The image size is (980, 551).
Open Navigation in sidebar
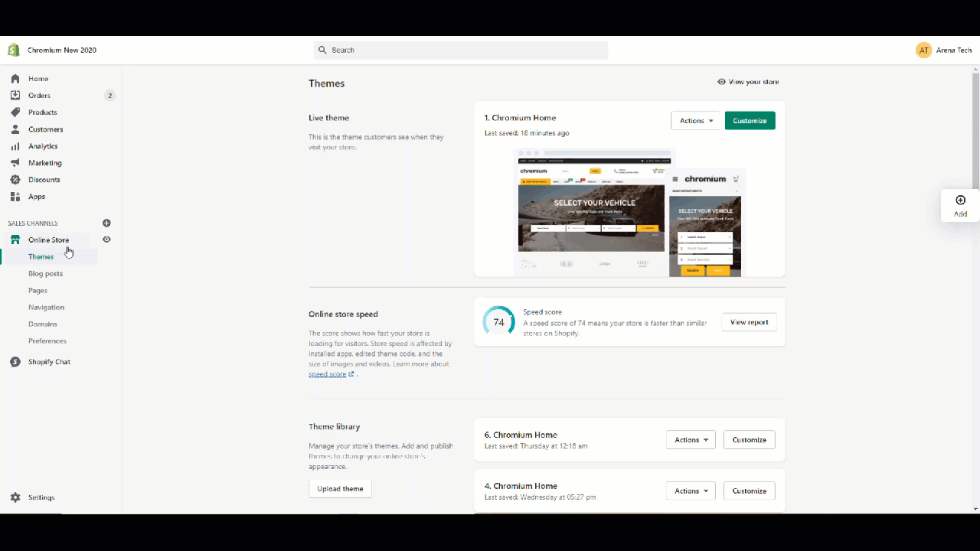47,308
